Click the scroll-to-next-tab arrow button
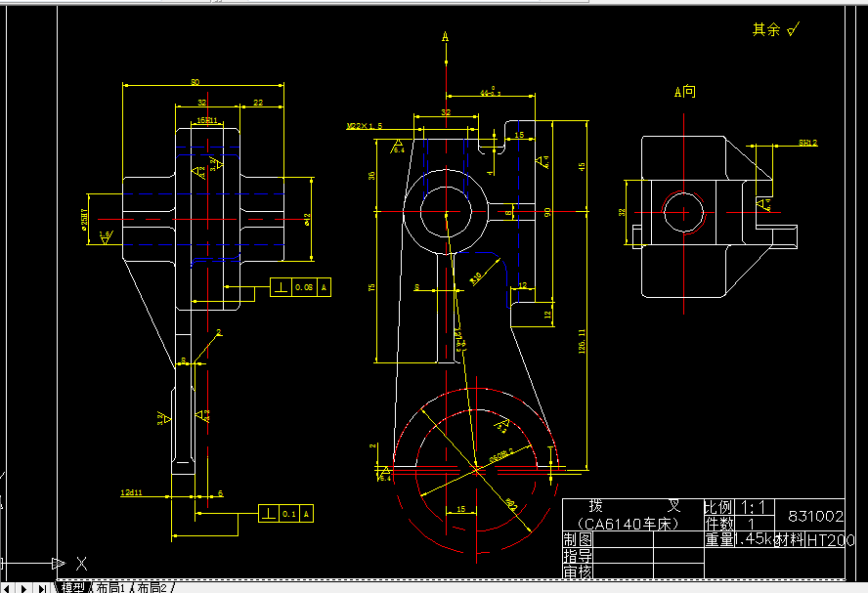 23,588
